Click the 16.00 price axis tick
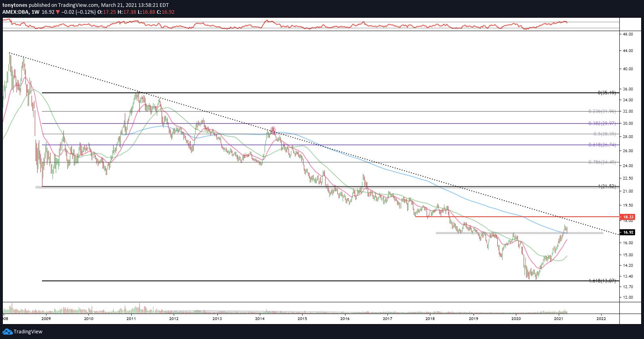 628,243
